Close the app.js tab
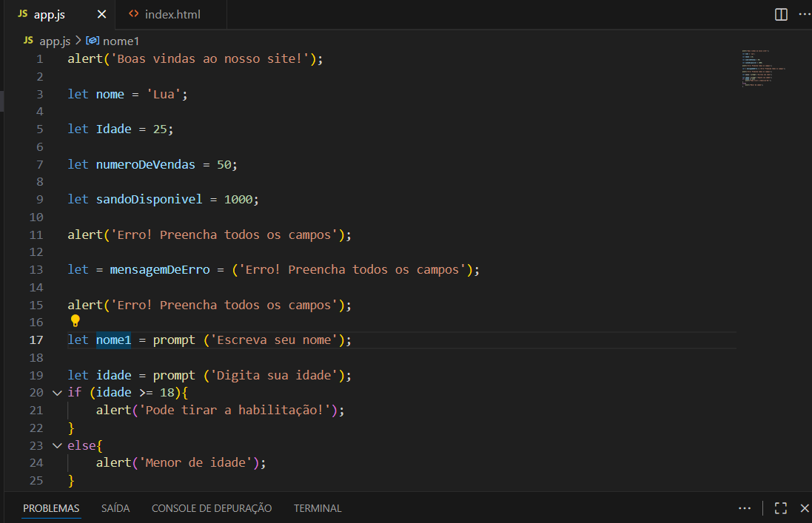The image size is (812, 523). [102, 15]
